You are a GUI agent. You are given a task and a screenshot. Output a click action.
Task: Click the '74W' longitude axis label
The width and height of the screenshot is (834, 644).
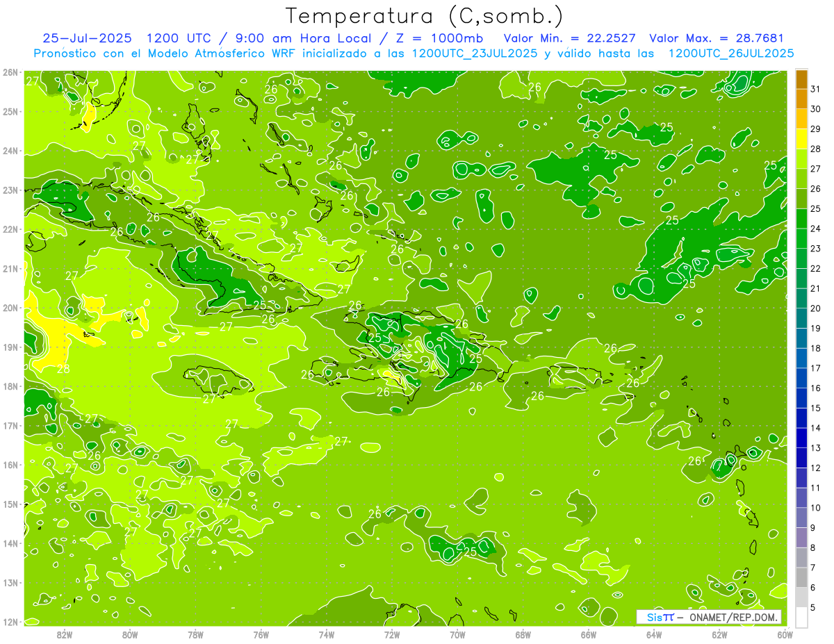click(327, 634)
